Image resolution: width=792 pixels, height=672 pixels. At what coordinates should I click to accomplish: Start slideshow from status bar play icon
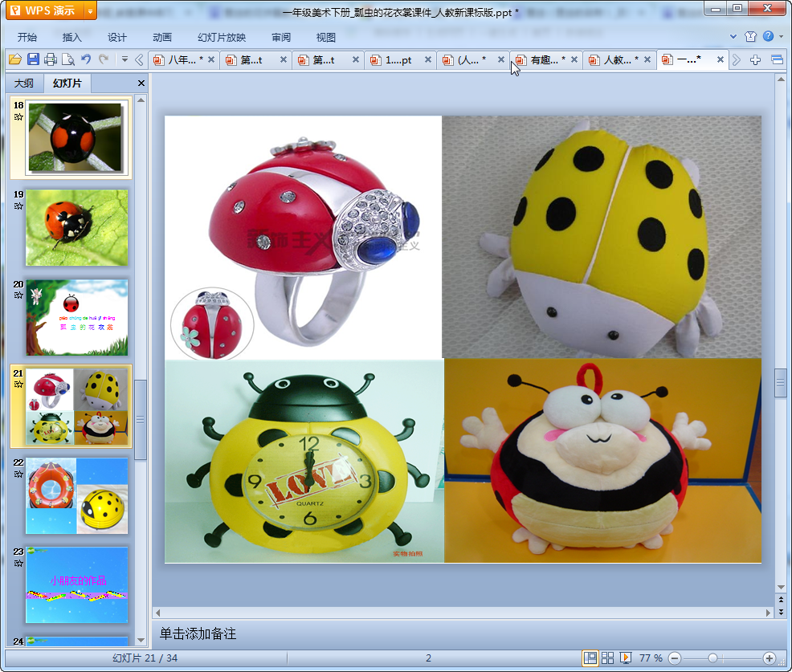(626, 658)
